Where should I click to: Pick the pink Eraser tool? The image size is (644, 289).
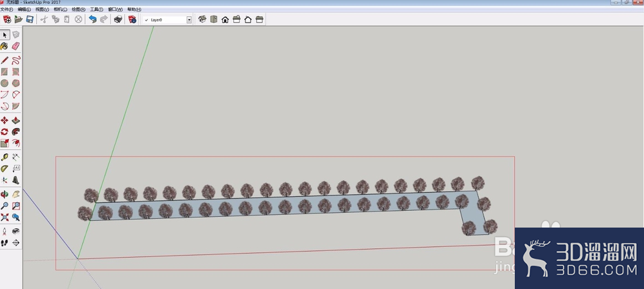coord(16,46)
